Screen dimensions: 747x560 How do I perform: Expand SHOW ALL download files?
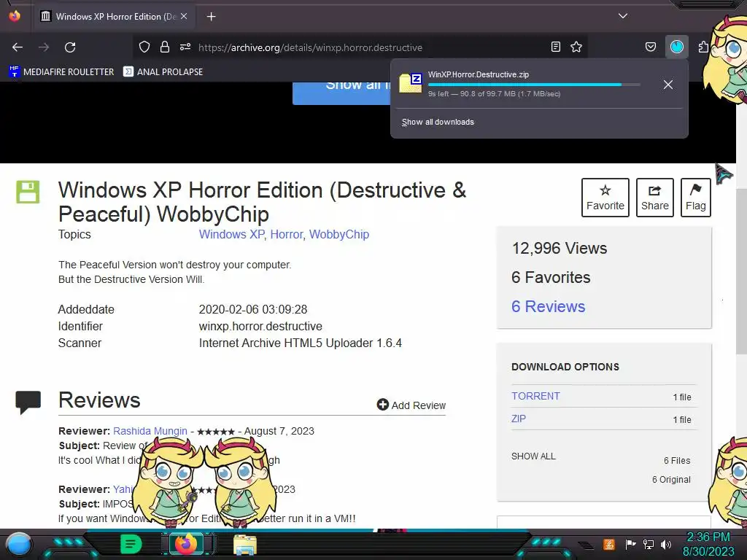point(533,456)
